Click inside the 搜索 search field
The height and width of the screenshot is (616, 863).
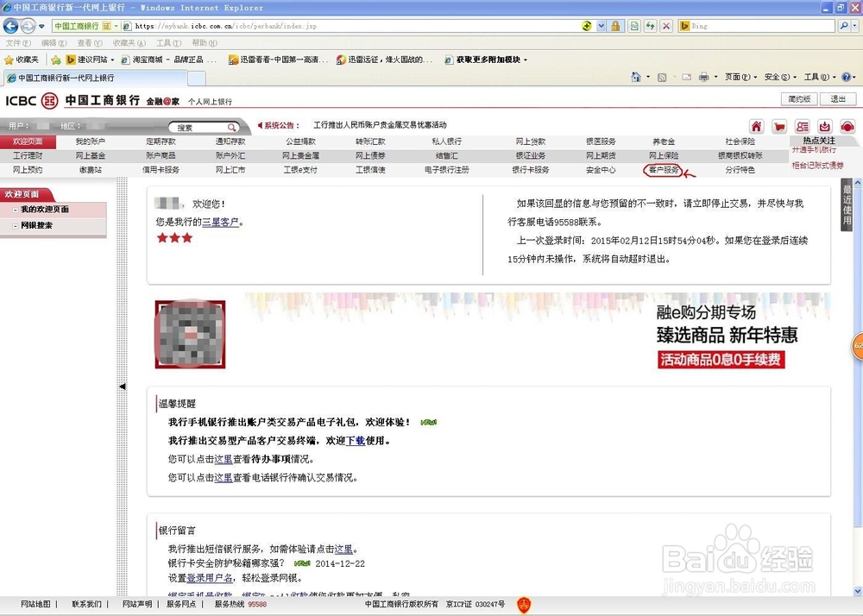(199, 128)
